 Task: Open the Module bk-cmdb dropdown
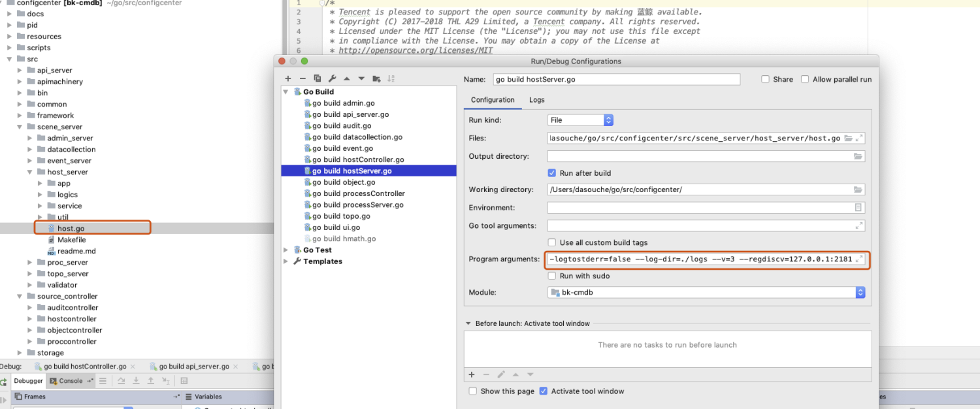706,293
